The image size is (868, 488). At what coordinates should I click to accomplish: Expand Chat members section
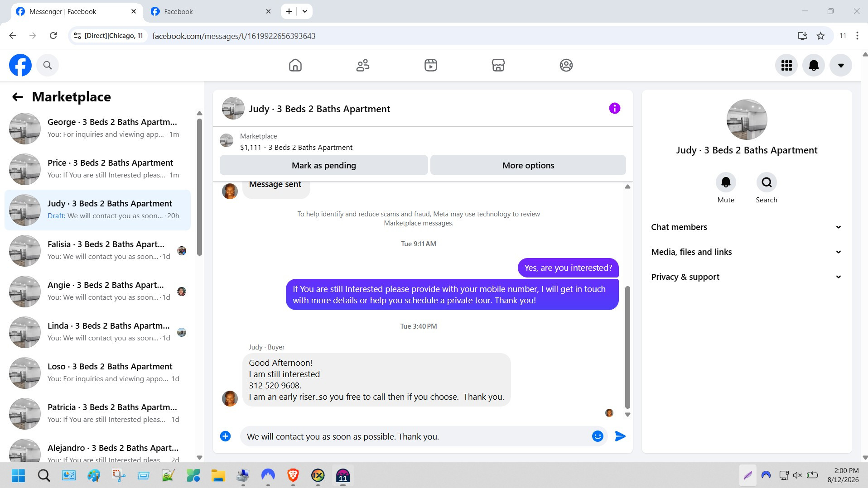point(747,227)
